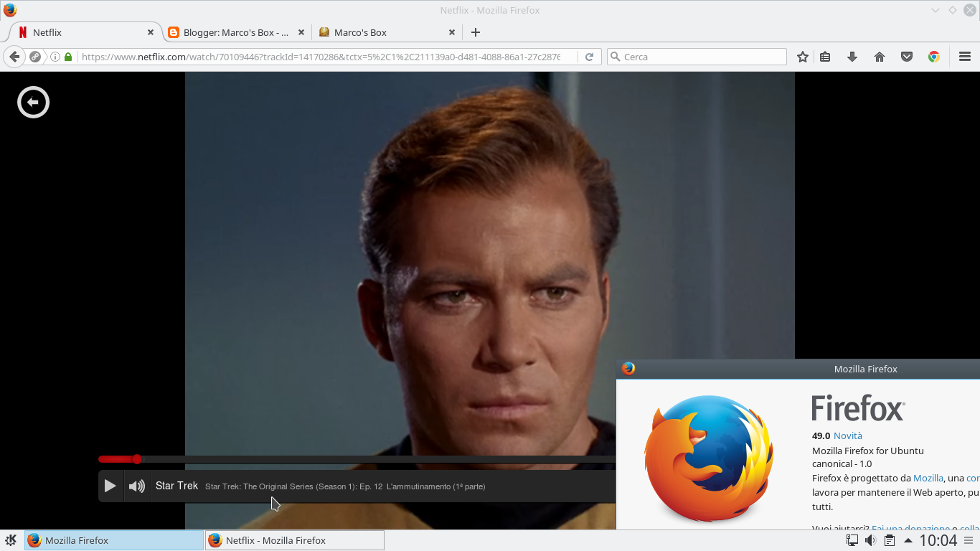Click the Cerca search field

pos(697,57)
